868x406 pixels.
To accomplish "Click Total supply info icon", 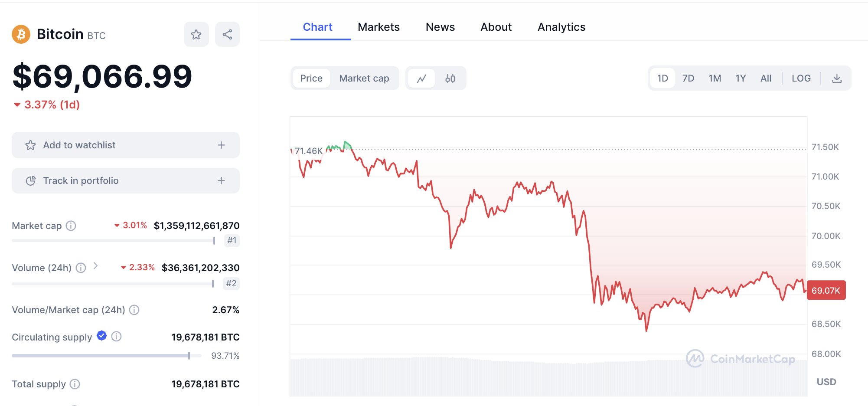I will tap(75, 384).
